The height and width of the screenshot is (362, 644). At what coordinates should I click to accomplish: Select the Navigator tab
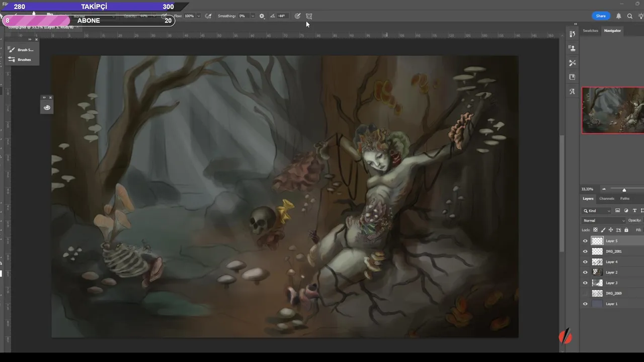point(612,31)
